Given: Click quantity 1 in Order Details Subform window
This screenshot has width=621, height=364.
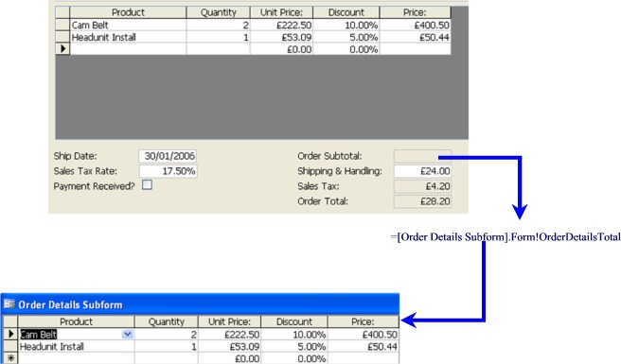Looking at the screenshot, I should pyautogui.click(x=167, y=347).
